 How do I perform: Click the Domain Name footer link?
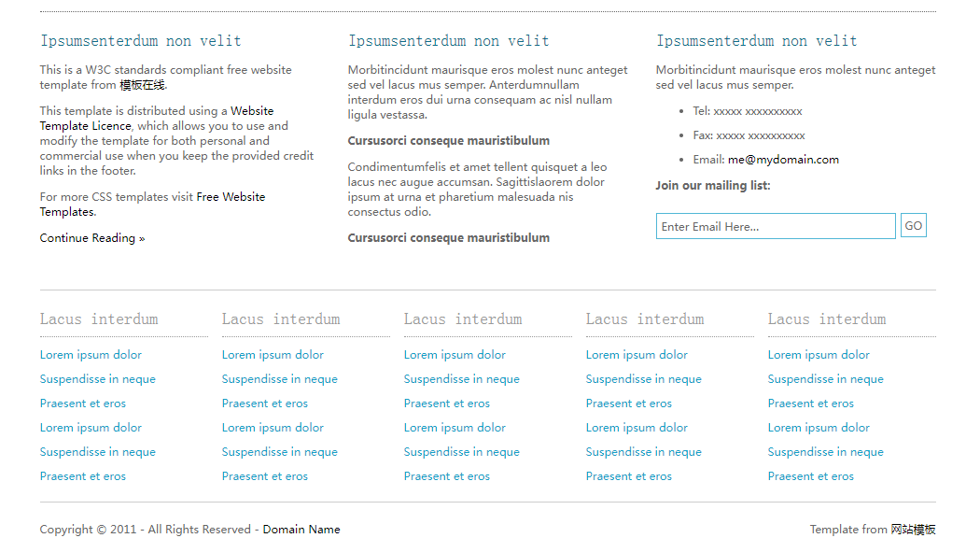coord(301,530)
